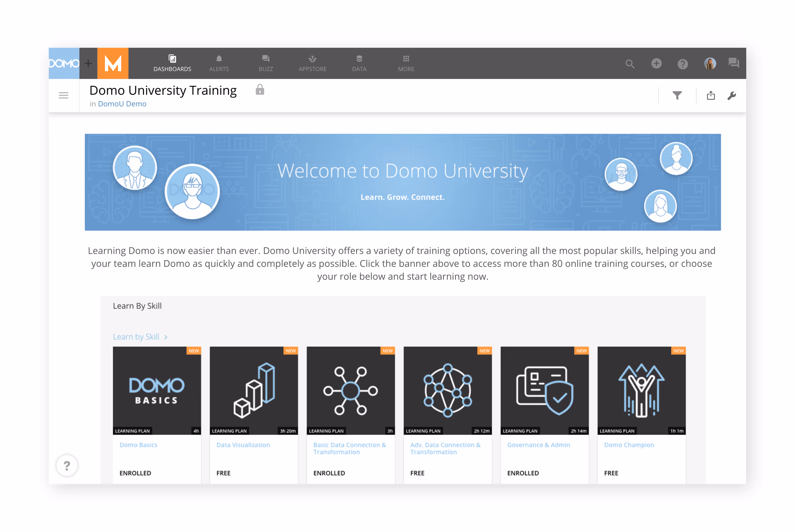Click the Domo logo in top bar
The image size is (795, 532).
(x=64, y=63)
